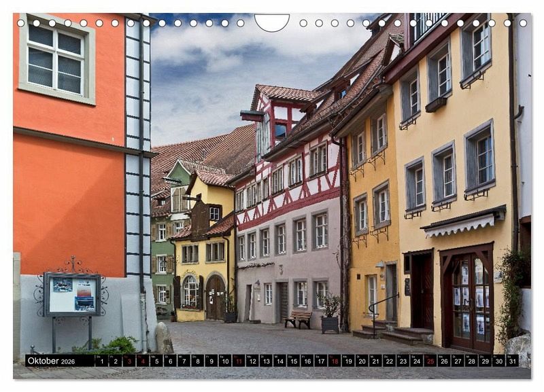Select red day 4 in the date strip
Viewport: 544px width, 392px height.
click(143, 361)
